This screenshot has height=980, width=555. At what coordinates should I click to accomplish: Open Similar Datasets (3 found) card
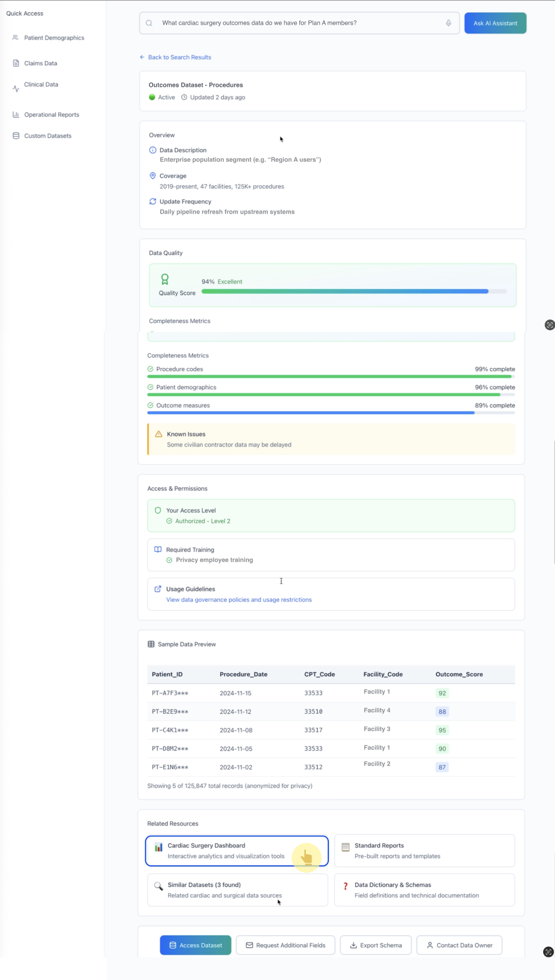pyautogui.click(x=237, y=890)
